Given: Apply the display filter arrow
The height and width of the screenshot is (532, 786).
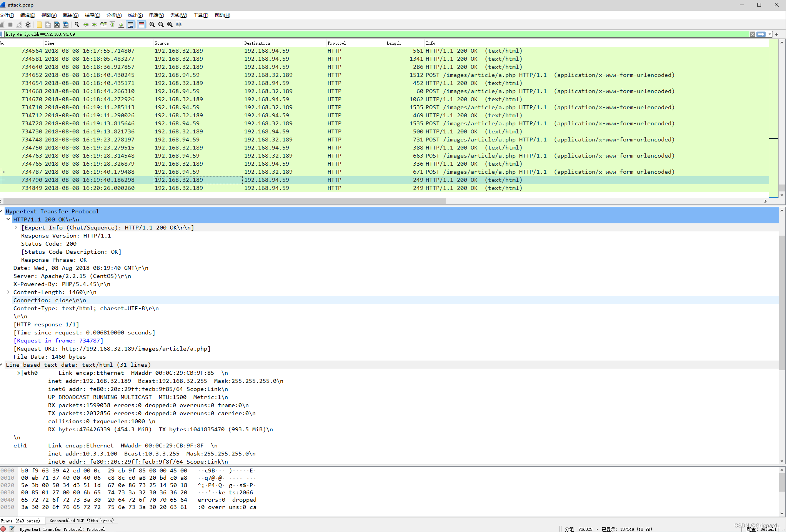Looking at the screenshot, I should click(x=761, y=34).
